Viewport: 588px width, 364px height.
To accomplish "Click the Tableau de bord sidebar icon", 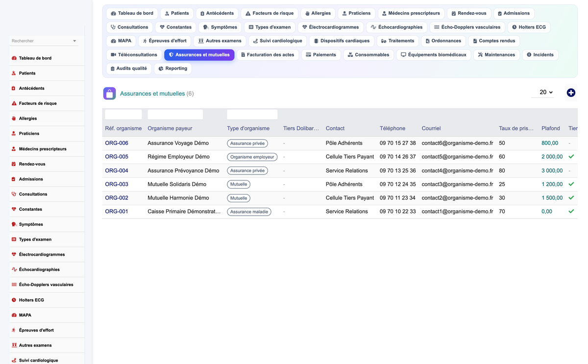I will point(14,58).
